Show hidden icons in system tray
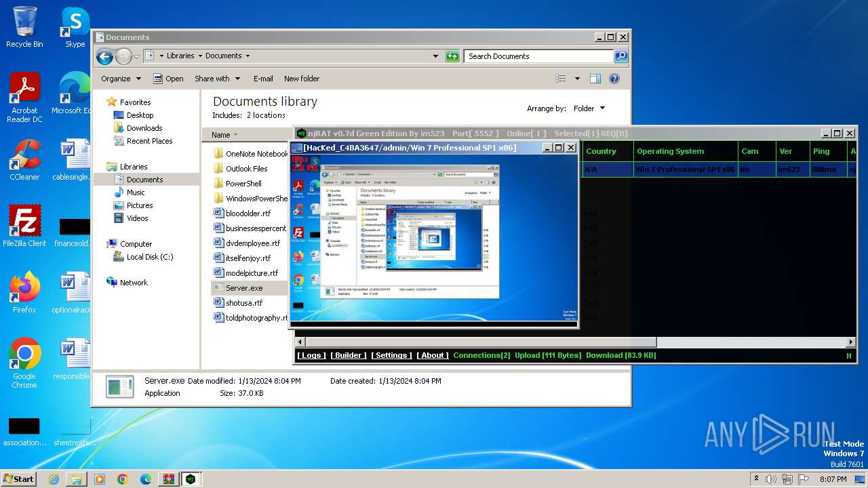This screenshot has width=868, height=488. click(756, 479)
